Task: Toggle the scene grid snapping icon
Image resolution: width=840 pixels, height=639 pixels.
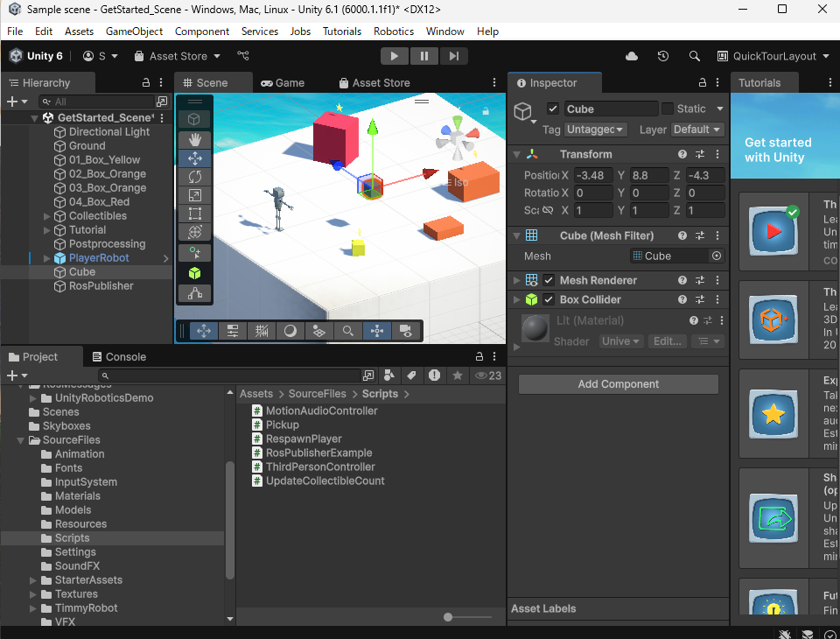Action: click(x=262, y=331)
